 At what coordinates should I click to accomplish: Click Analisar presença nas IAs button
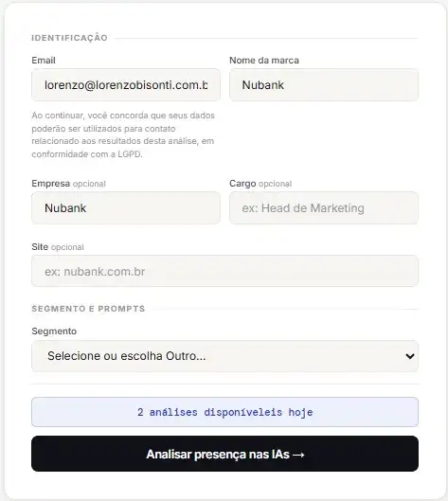(225, 454)
